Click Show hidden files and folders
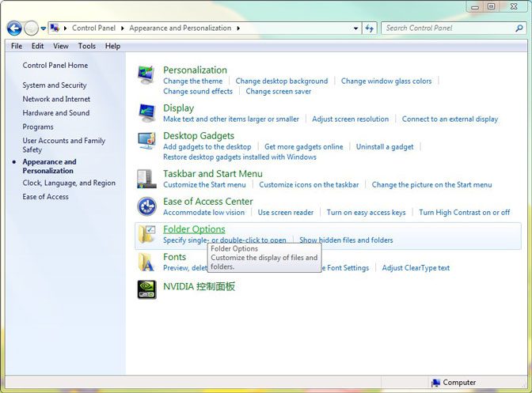This screenshot has height=393, width=532. pos(346,240)
